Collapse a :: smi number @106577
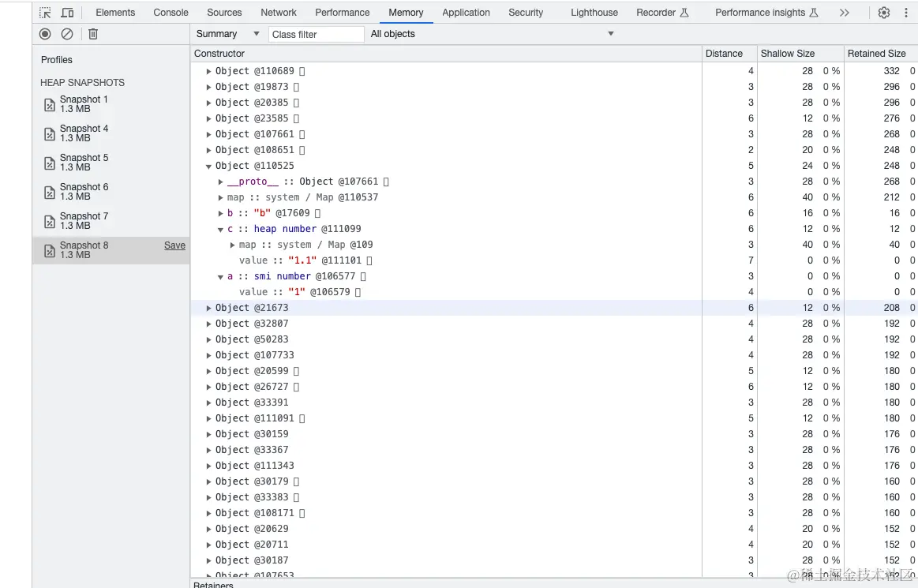 (x=221, y=277)
